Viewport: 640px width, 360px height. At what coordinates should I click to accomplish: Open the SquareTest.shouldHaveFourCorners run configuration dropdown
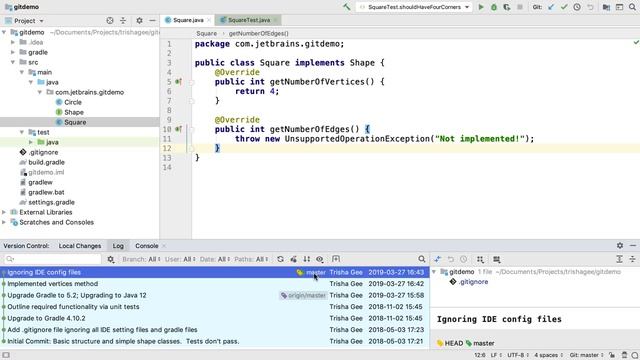(x=414, y=7)
